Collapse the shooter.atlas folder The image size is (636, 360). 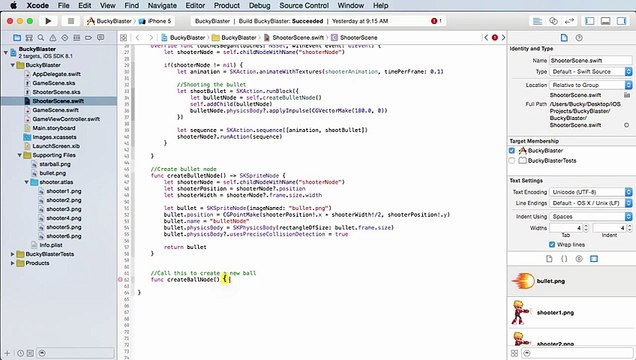(x=26, y=182)
